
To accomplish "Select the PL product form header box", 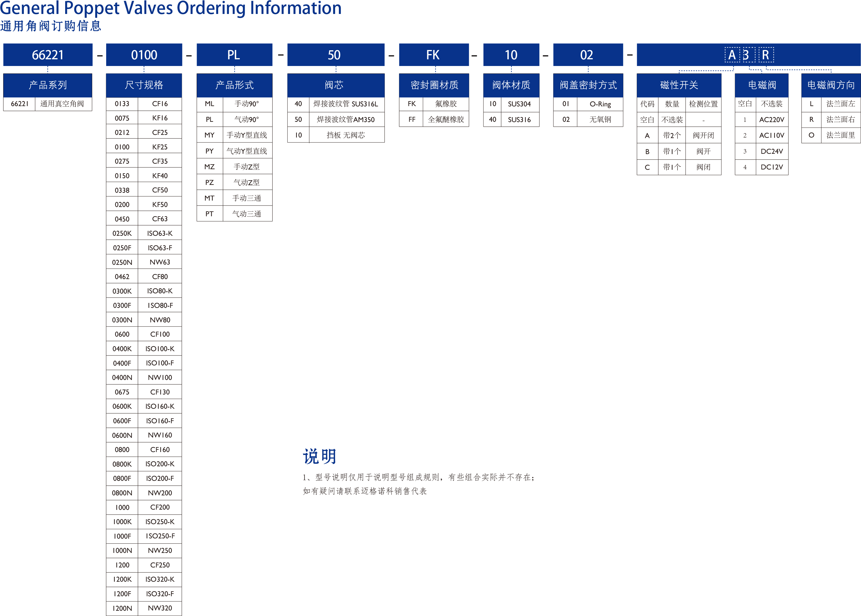I will 234,55.
